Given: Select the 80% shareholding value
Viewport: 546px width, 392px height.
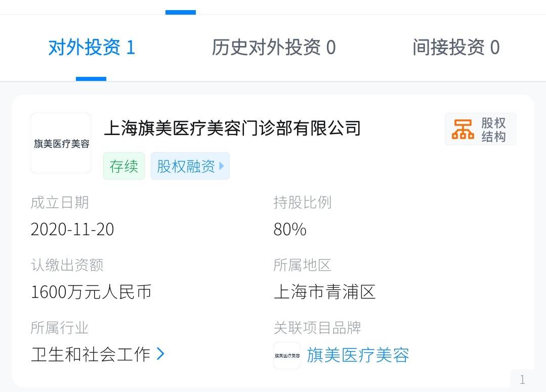Looking at the screenshot, I should tap(290, 230).
